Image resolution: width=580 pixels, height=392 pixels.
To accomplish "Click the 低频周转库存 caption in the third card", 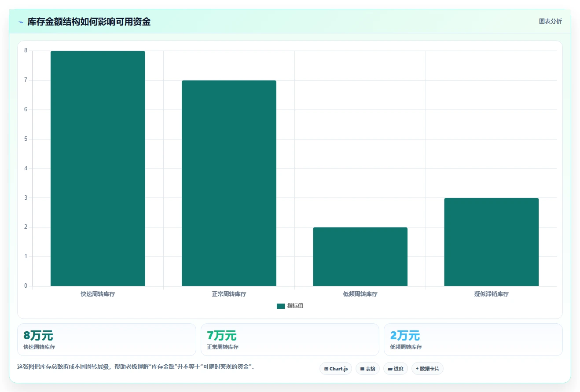I will (x=406, y=347).
